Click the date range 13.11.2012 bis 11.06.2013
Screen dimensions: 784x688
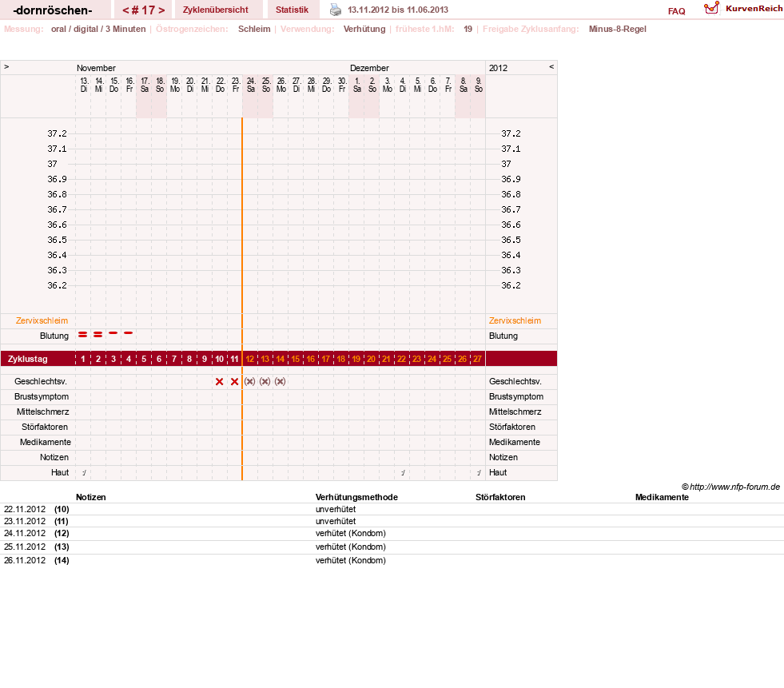(398, 10)
